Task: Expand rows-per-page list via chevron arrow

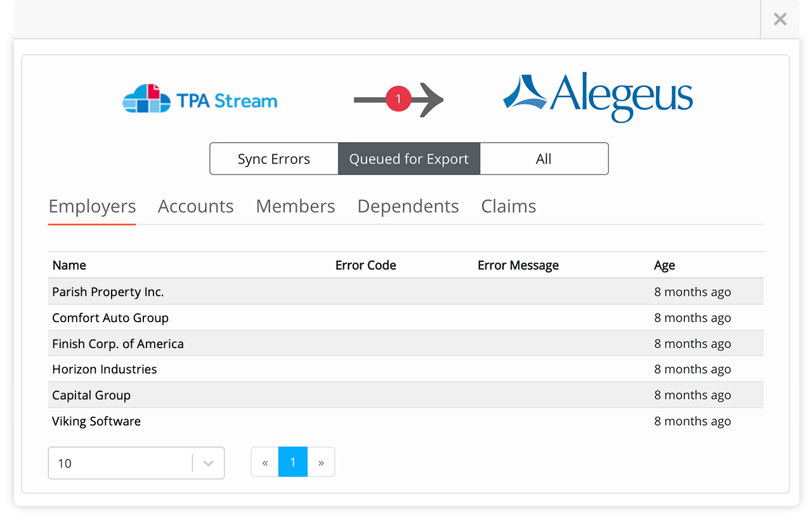Action: [208, 463]
